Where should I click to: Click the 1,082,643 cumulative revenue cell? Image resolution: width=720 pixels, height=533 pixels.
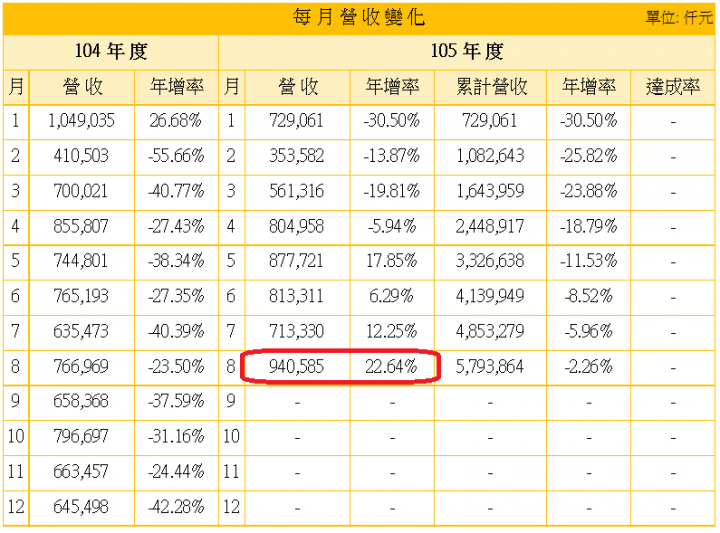[x=491, y=156]
